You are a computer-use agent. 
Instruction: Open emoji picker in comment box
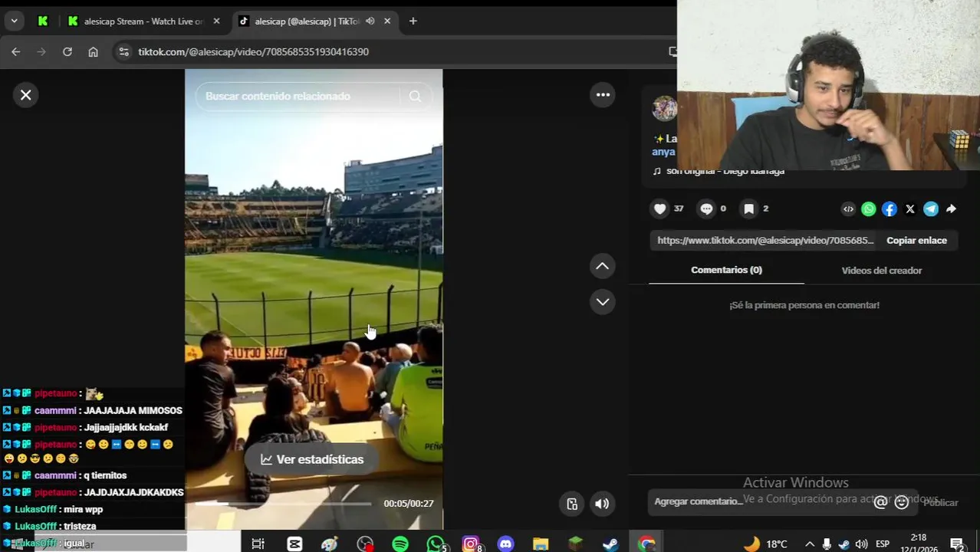tap(902, 502)
